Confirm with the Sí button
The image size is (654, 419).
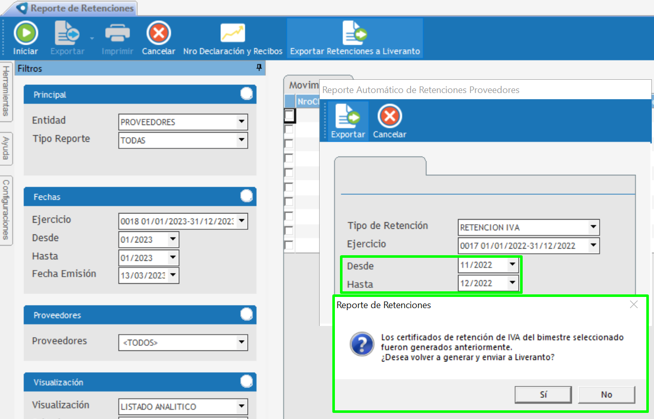(x=543, y=394)
